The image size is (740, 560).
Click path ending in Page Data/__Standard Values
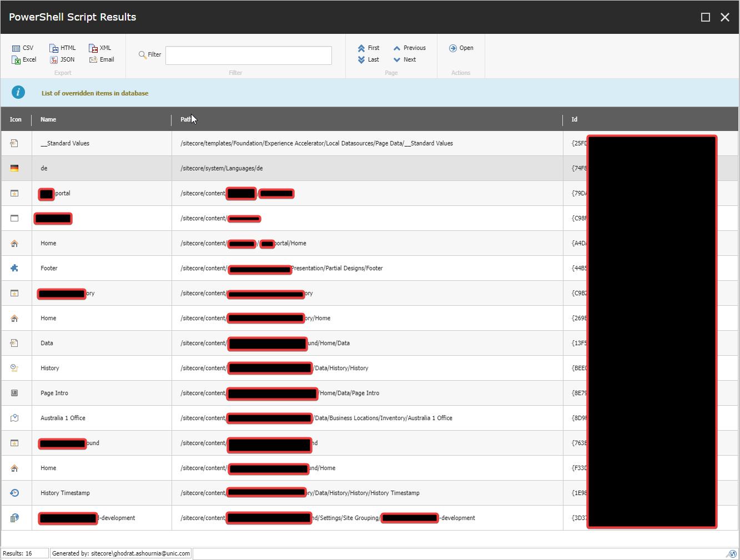tap(316, 143)
